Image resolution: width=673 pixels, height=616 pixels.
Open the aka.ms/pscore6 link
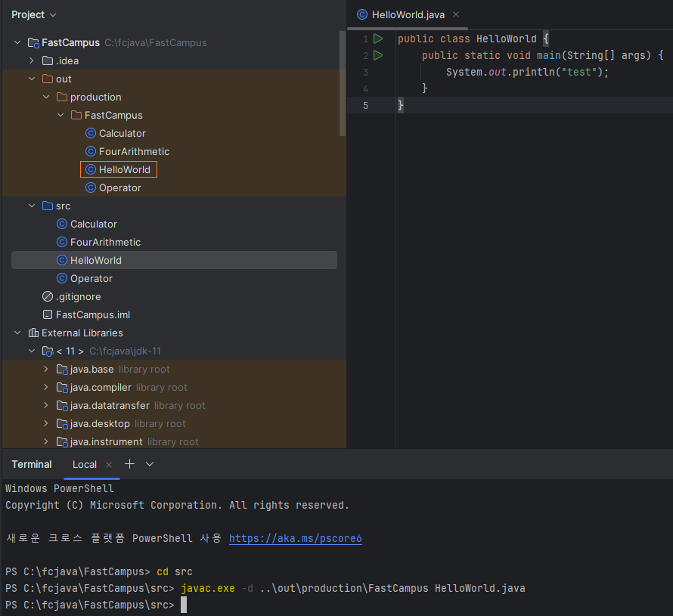[x=296, y=538]
